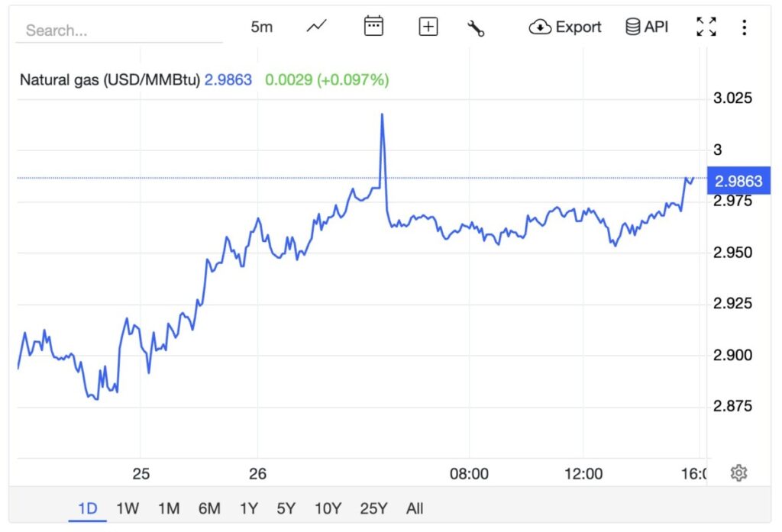This screenshot has width=782, height=532.
Task: Open the 5m interval dropdown
Action: (x=261, y=27)
